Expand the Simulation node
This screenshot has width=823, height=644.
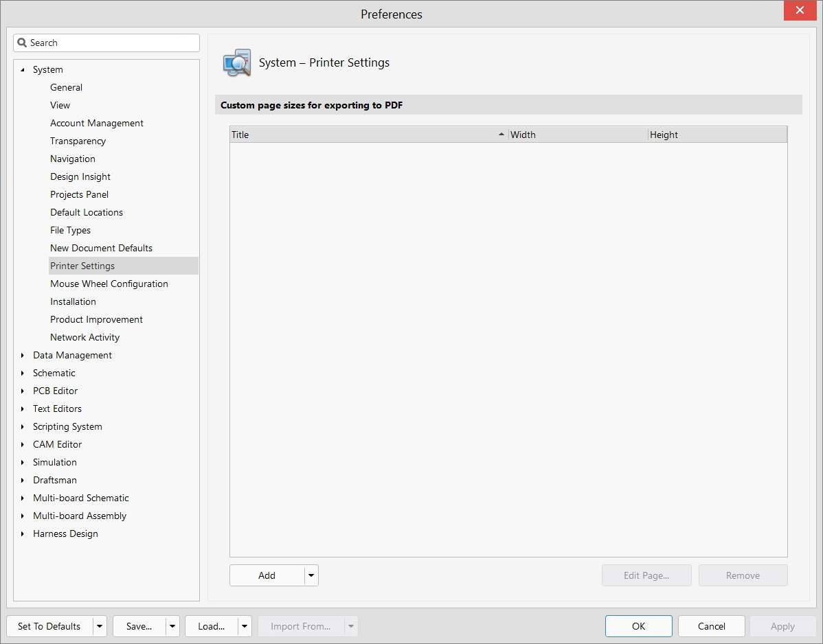[x=23, y=462]
